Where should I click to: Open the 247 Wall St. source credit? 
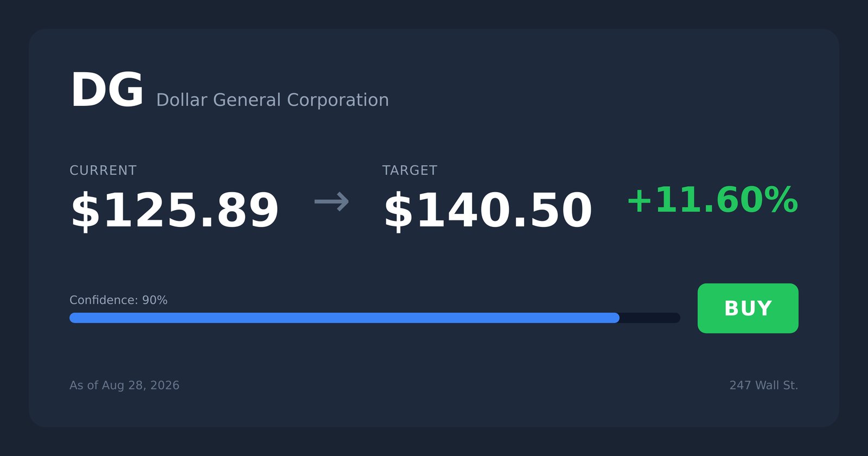pos(764,385)
